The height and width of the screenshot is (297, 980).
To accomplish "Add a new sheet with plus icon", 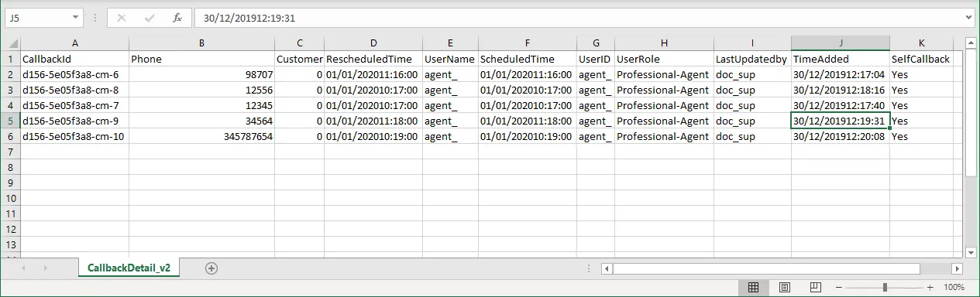I will coord(211,268).
